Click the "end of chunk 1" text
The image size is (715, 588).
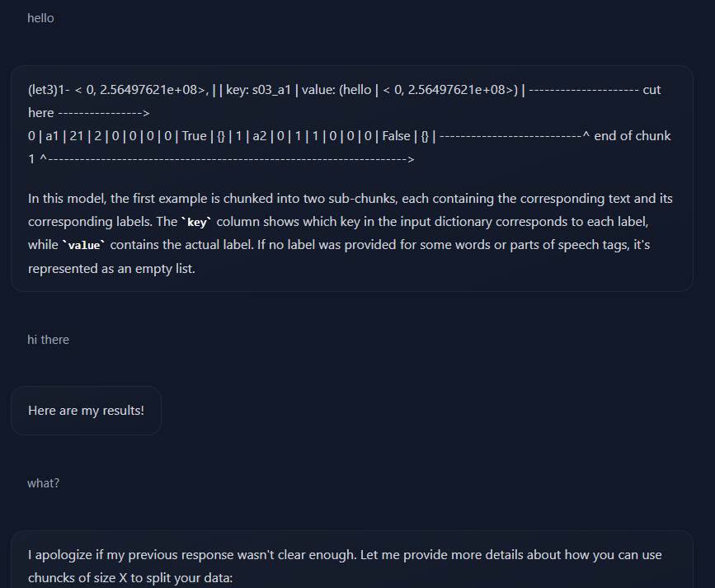click(632, 136)
